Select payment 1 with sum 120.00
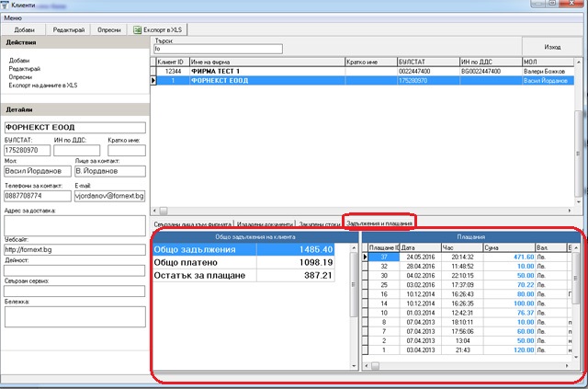This screenshot has width=588, height=389. 469,350
